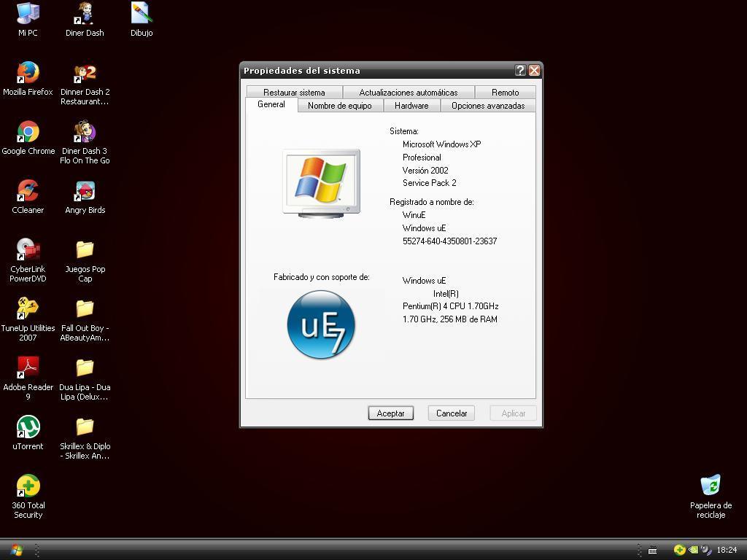747x560 pixels.
Task: Open the Windows Start button
Action: click(x=16, y=550)
